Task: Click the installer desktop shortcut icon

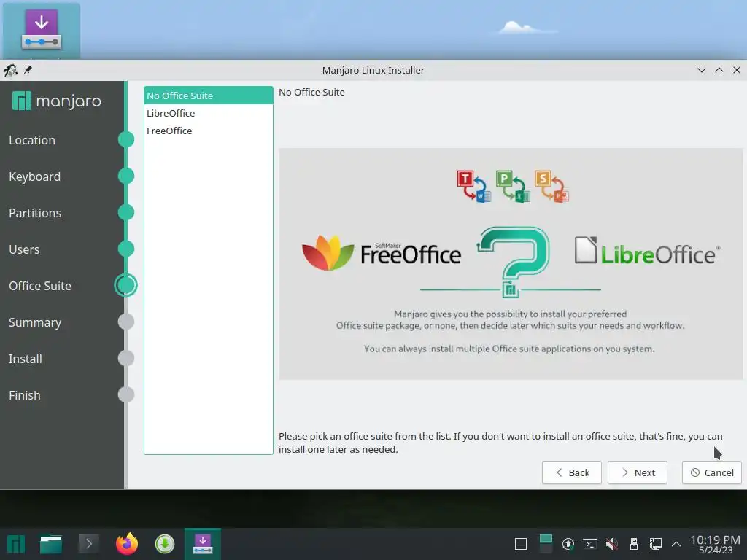Action: pyautogui.click(x=41, y=30)
